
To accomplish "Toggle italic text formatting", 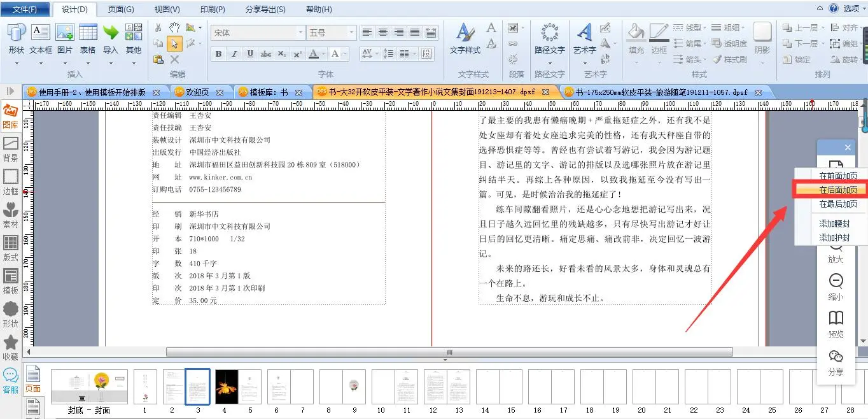I will [x=234, y=54].
